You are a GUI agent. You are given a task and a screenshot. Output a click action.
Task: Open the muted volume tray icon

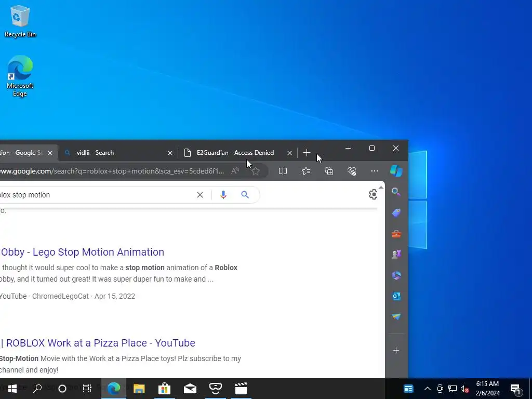[465, 389]
